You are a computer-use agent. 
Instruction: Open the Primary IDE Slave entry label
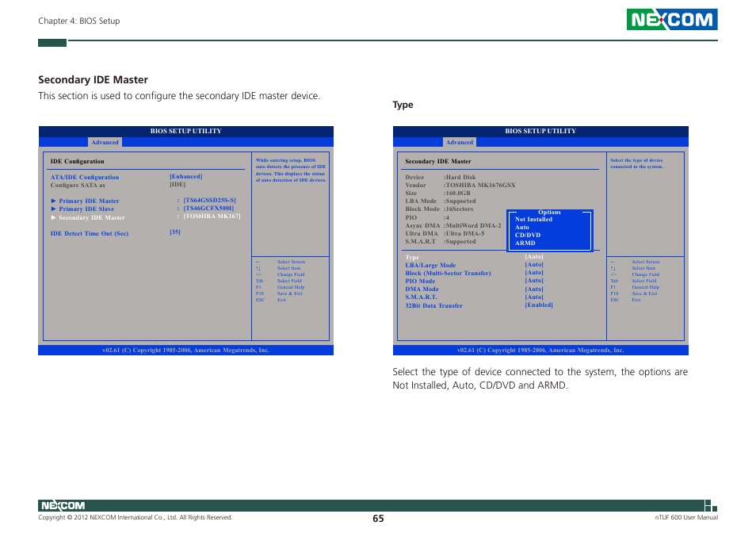coord(86,209)
